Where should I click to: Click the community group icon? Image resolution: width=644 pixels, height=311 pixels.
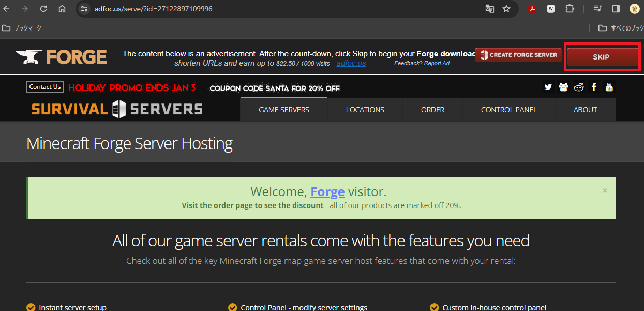563,87
